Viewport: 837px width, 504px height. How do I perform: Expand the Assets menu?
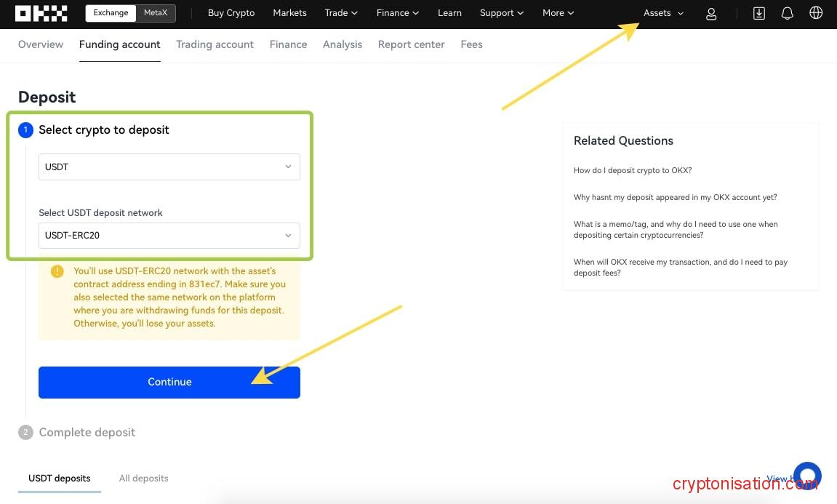(x=663, y=13)
